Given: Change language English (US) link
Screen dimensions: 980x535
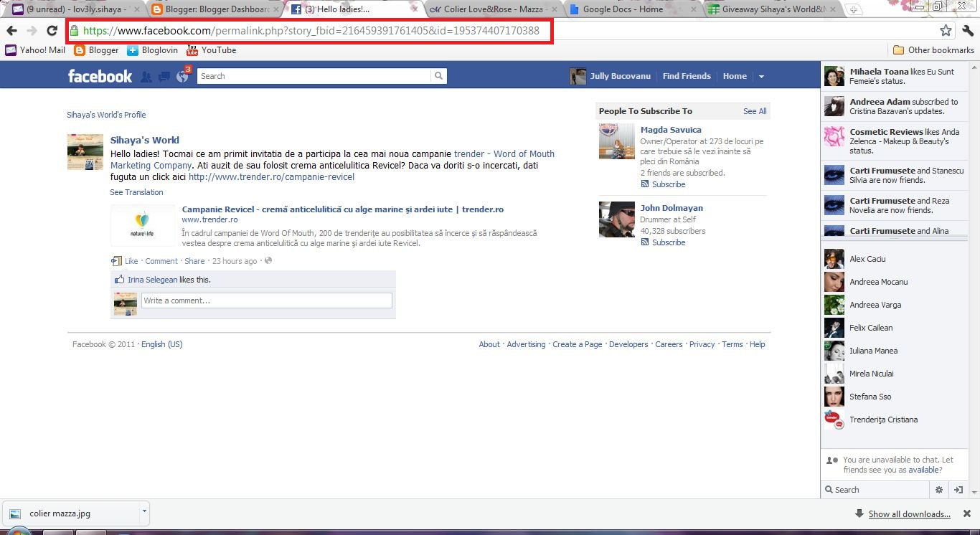Looking at the screenshot, I should click(162, 344).
